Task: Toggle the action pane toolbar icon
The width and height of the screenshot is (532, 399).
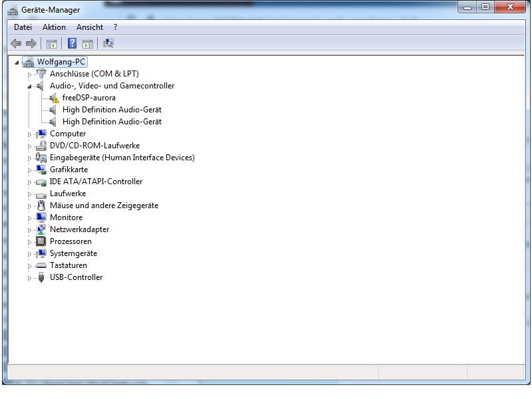Action: pyautogui.click(x=88, y=44)
